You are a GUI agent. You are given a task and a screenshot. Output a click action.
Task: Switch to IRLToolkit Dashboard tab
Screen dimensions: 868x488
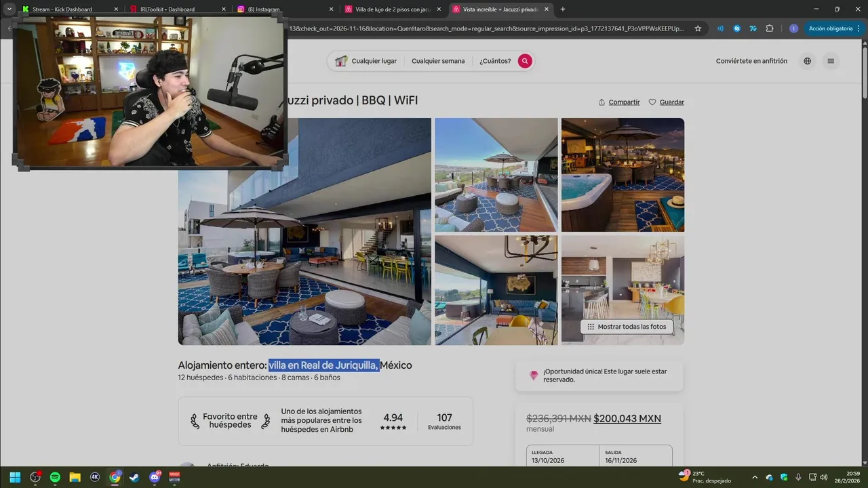pos(175,9)
